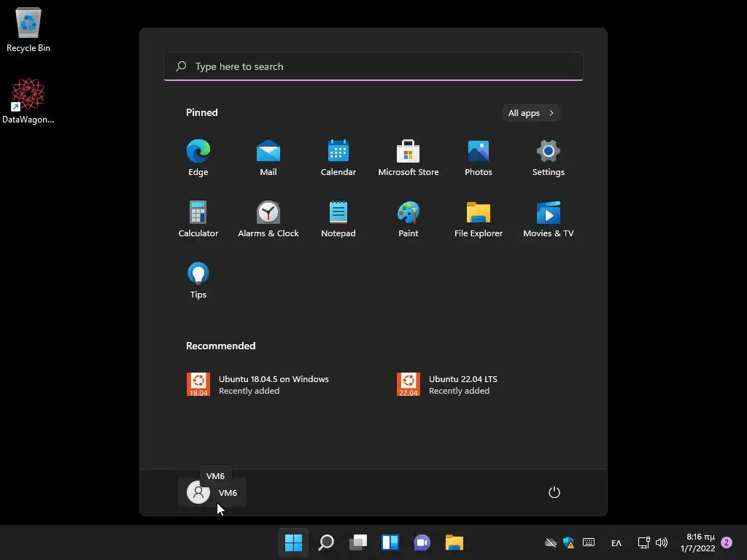Image resolution: width=747 pixels, height=560 pixels.
Task: Launch Notepad from pinned apps
Action: point(338,219)
